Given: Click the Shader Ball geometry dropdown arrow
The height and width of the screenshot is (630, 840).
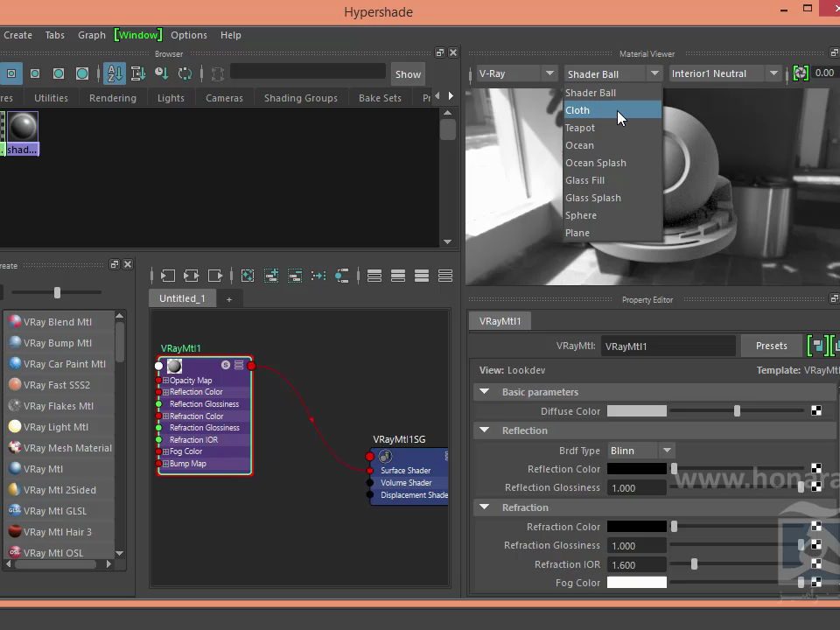Looking at the screenshot, I should 654,73.
